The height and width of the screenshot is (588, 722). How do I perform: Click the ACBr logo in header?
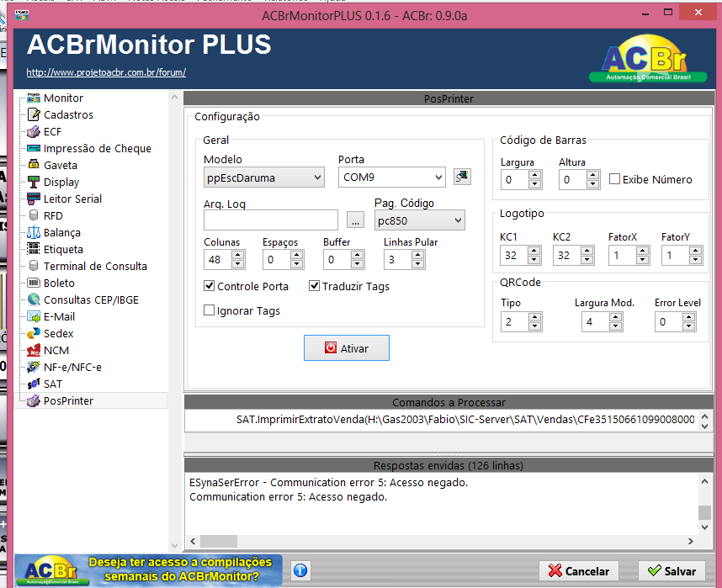click(x=648, y=60)
